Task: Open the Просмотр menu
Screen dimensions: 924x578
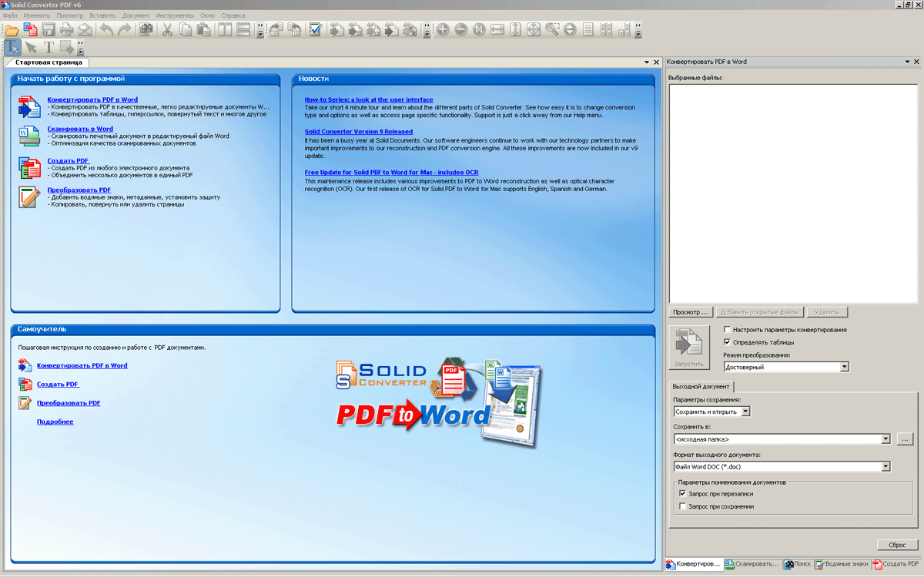Action: [70, 15]
